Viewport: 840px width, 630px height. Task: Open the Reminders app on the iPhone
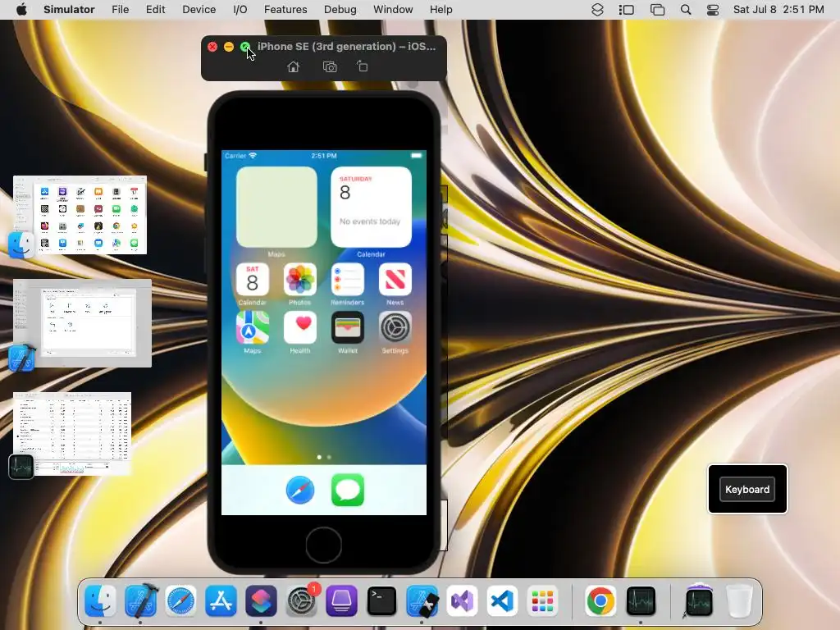[x=348, y=279]
